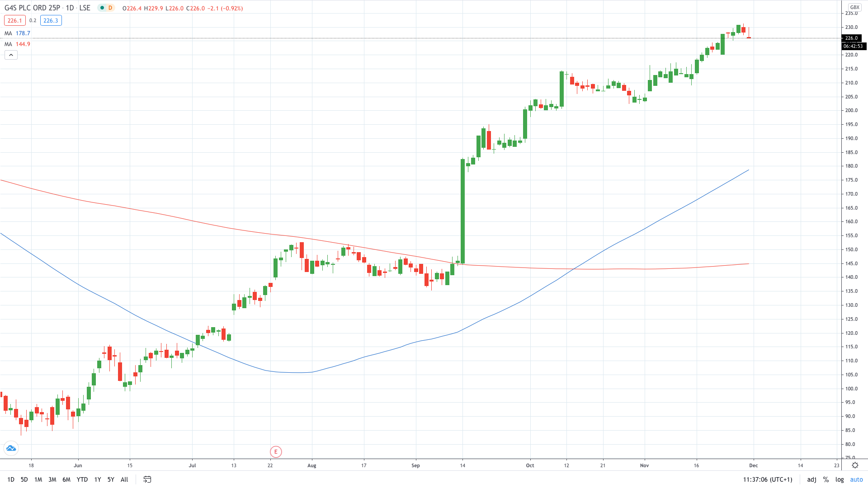Click the Aug label on time axis
The height and width of the screenshot is (488, 868).
pyautogui.click(x=311, y=465)
